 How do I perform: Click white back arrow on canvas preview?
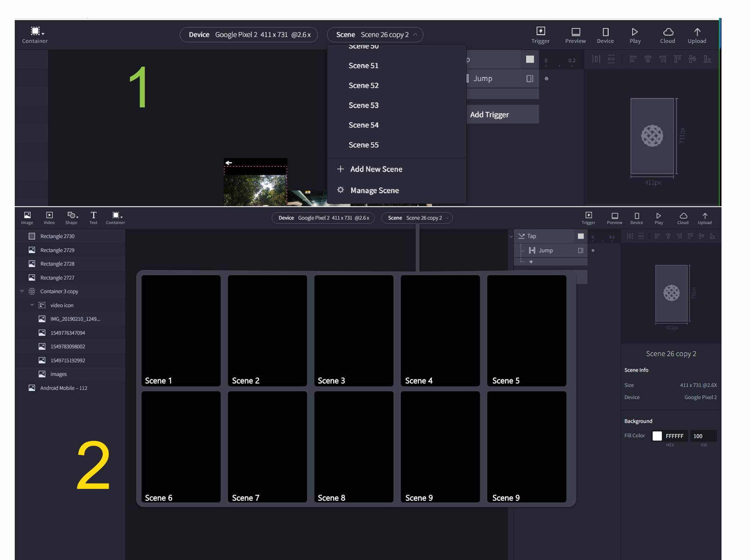pos(229,163)
